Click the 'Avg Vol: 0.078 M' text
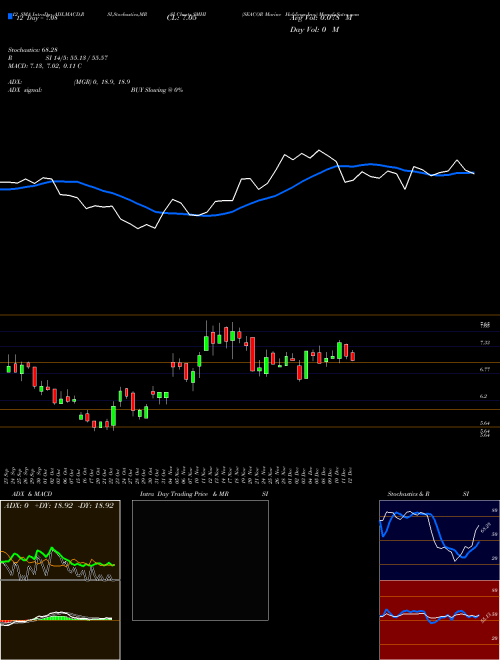 pos(321,18)
